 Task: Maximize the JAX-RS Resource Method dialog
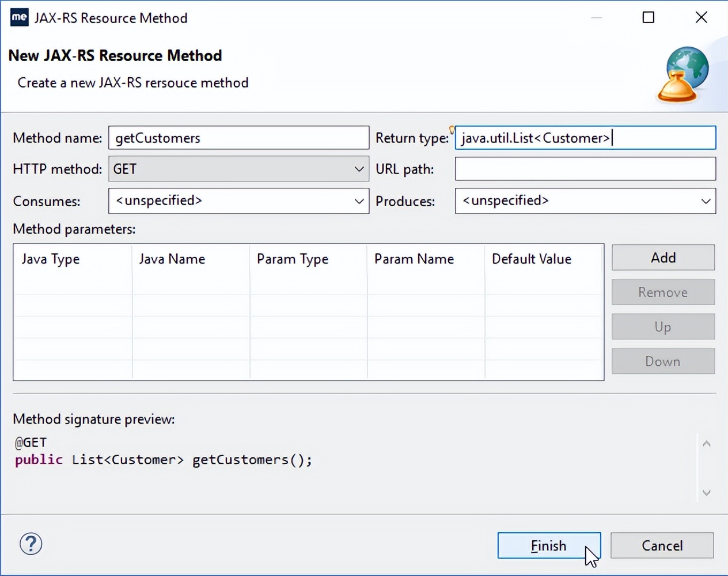tap(648, 17)
